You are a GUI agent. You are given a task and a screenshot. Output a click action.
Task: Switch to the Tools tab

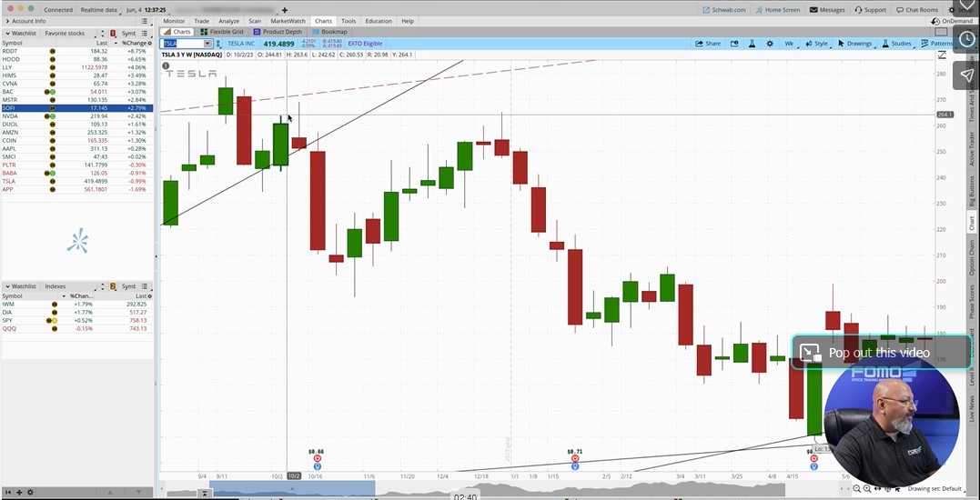click(349, 21)
